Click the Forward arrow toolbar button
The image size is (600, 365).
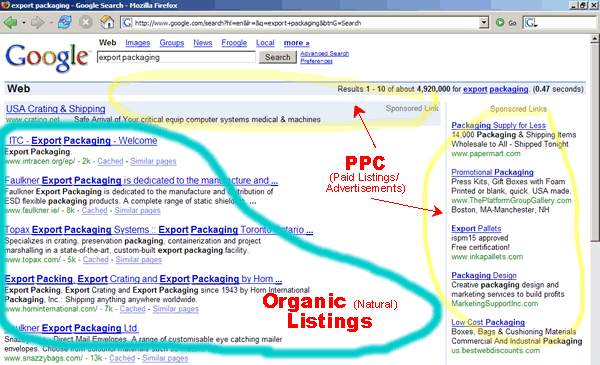coord(37,23)
